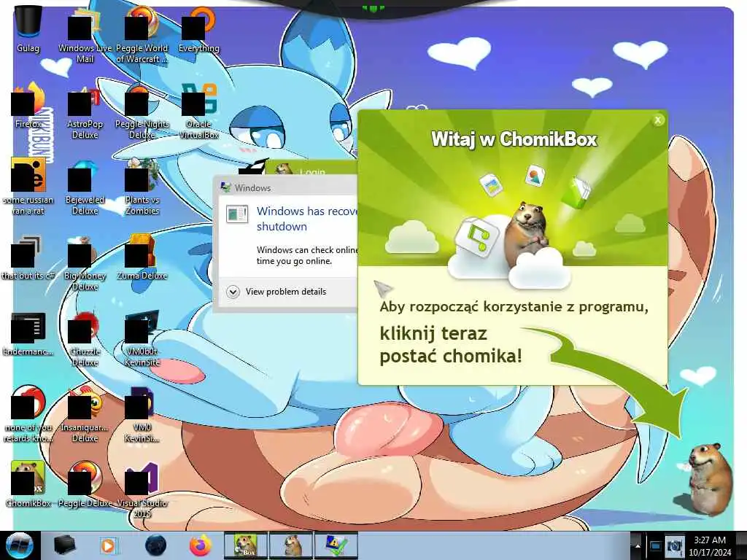This screenshot has width=747, height=560.
Task: Launch the media player taskbar icon
Action: coord(108,545)
